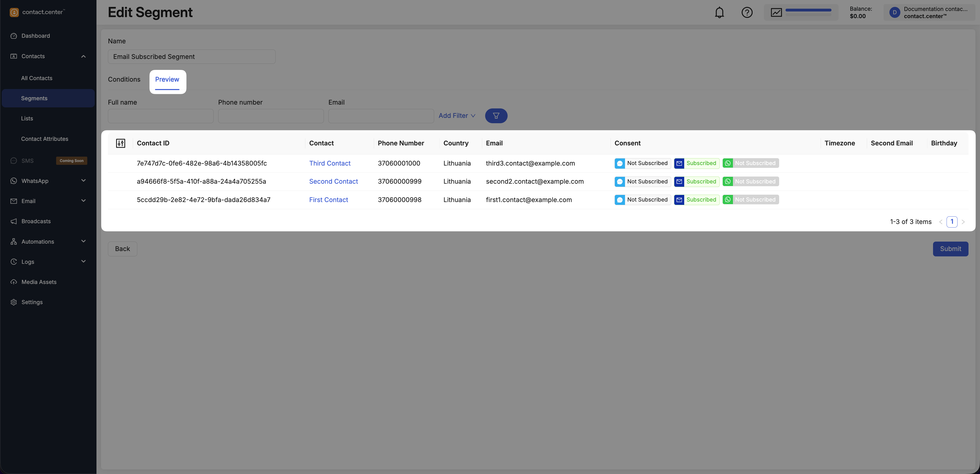The height and width of the screenshot is (474, 980).
Task: Open the usage chart icon in header
Action: (x=776, y=13)
